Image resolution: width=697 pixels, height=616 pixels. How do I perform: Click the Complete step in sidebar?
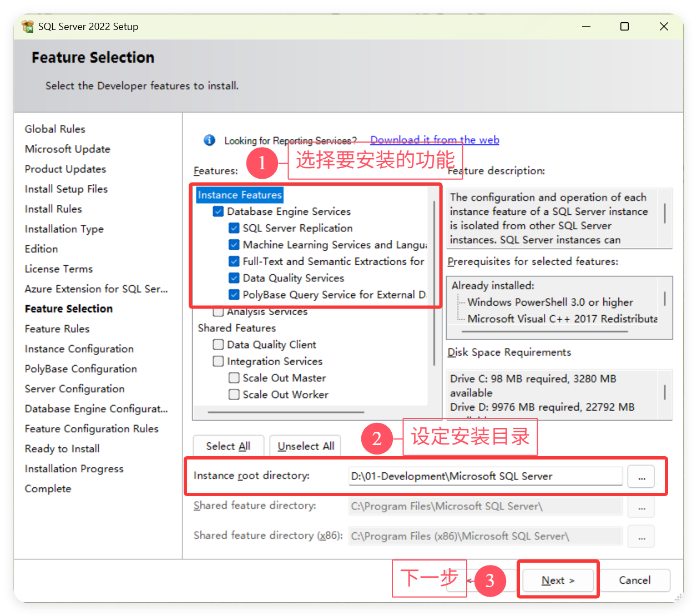48,488
